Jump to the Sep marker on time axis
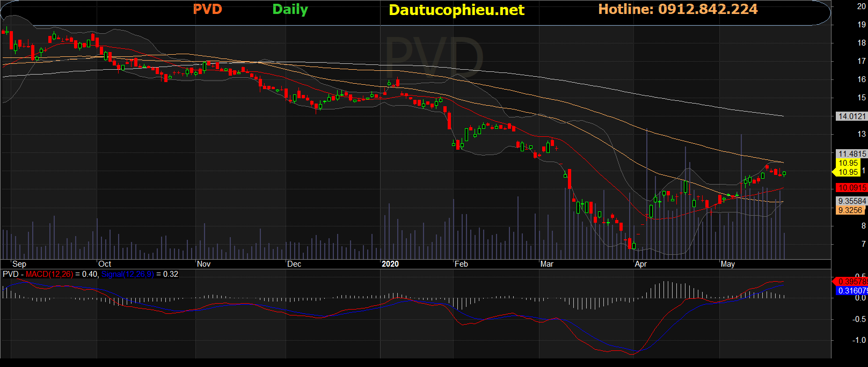 click(x=19, y=264)
